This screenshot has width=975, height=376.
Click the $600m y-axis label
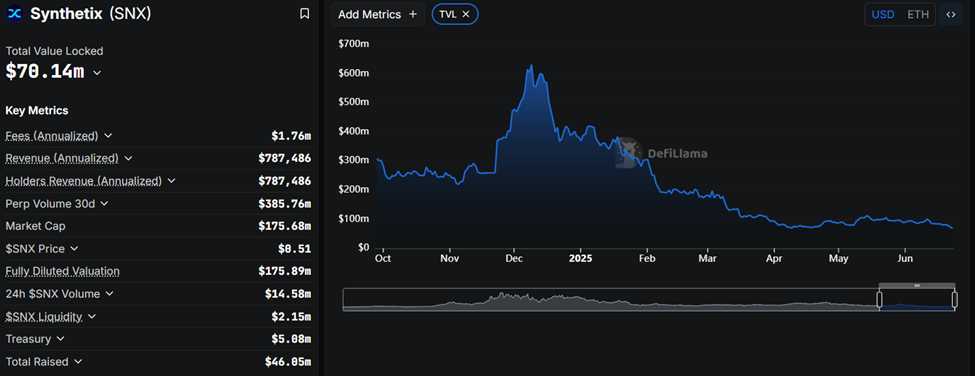pos(353,73)
